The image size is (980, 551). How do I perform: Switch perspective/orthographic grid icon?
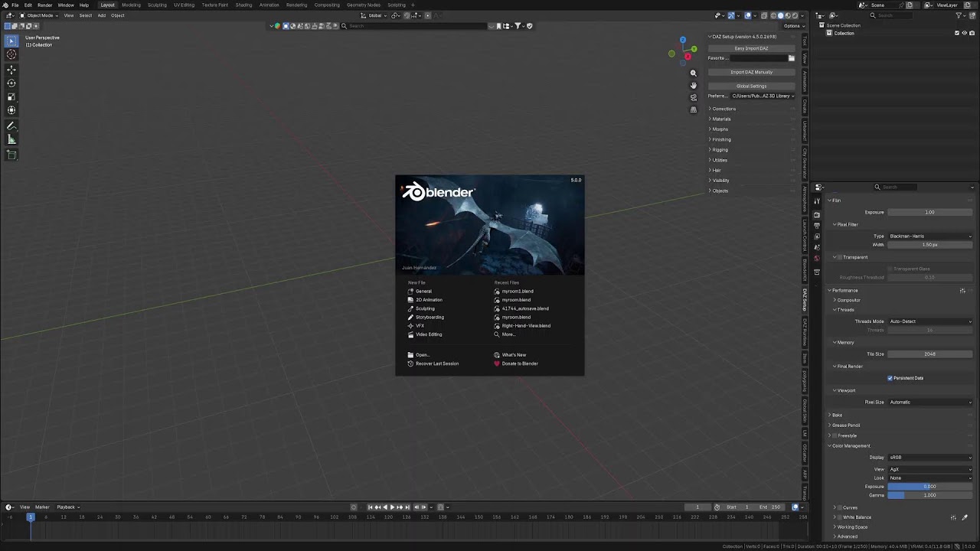[694, 109]
